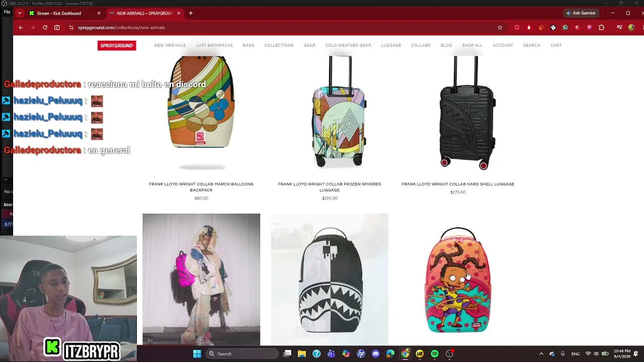644x362 pixels.
Task: Open COLD WEATHER GEAR in navigation
Action: click(x=348, y=45)
